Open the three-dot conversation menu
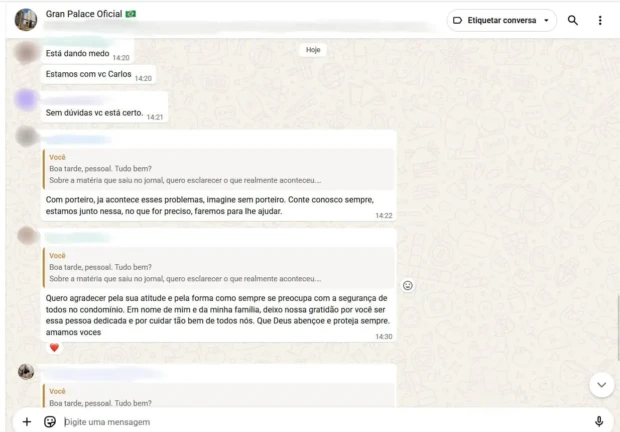The width and height of the screenshot is (620, 432). point(600,20)
